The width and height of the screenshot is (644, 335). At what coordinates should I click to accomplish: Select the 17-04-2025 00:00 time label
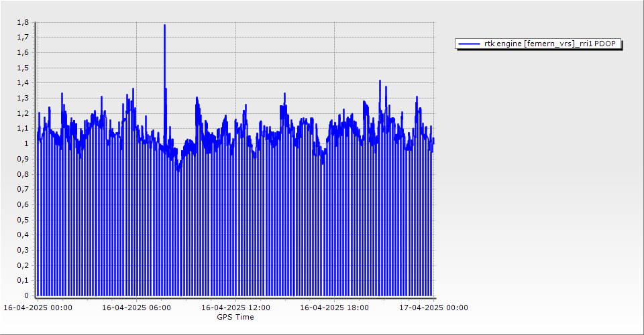click(433, 308)
